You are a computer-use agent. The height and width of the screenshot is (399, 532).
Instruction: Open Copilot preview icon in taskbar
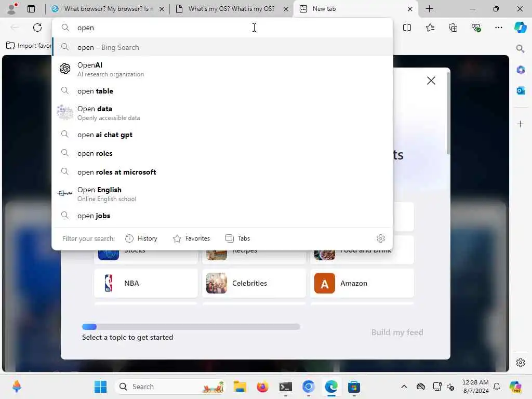515,387
